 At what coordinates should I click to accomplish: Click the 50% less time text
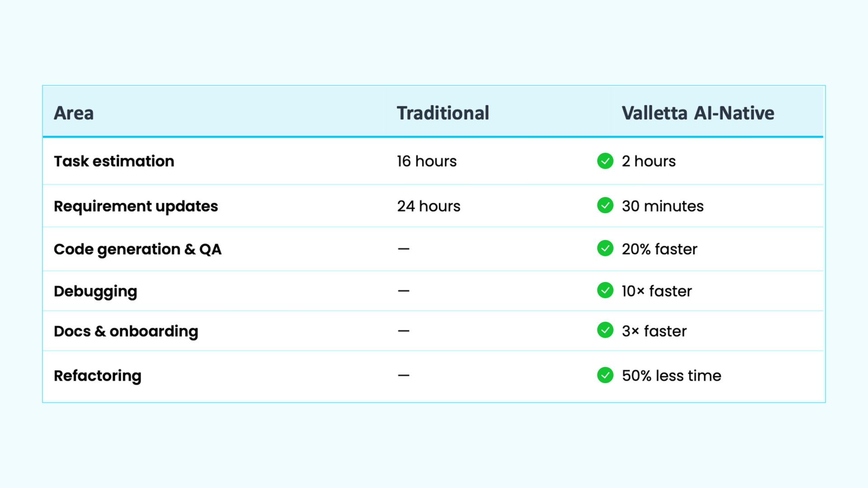pos(671,376)
